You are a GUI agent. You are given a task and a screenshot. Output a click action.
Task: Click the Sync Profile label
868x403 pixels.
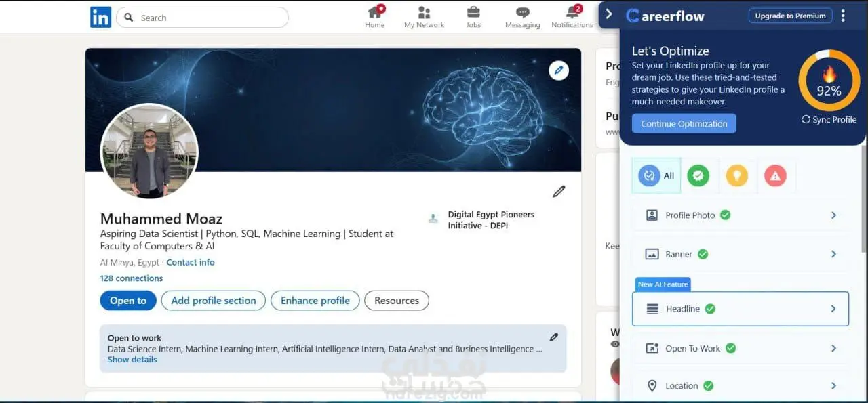pyautogui.click(x=835, y=119)
